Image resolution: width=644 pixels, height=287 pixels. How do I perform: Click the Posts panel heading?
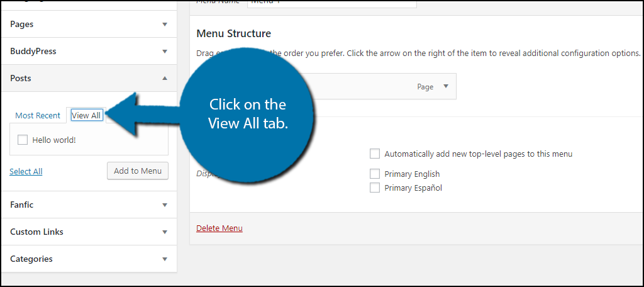21,79
